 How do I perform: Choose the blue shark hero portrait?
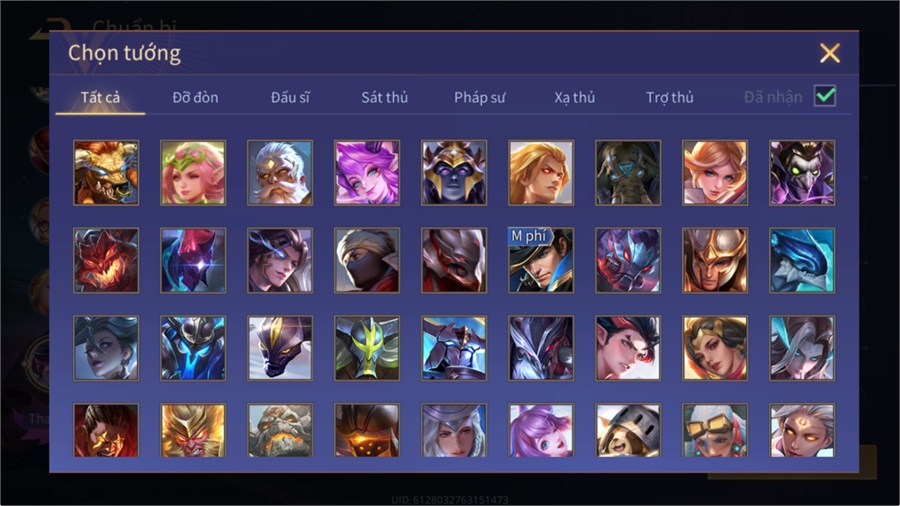pos(802,260)
